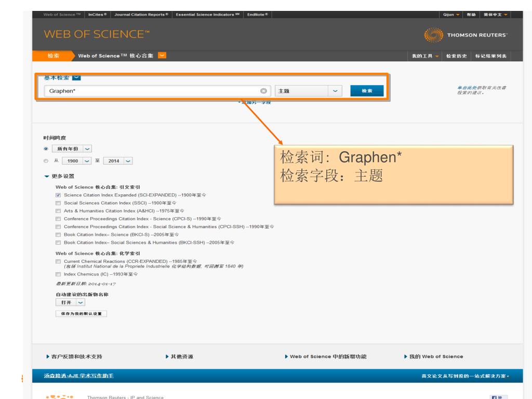Click the blue 检索 search button
Image resolution: width=532 pixels, height=399 pixels.
367,91
